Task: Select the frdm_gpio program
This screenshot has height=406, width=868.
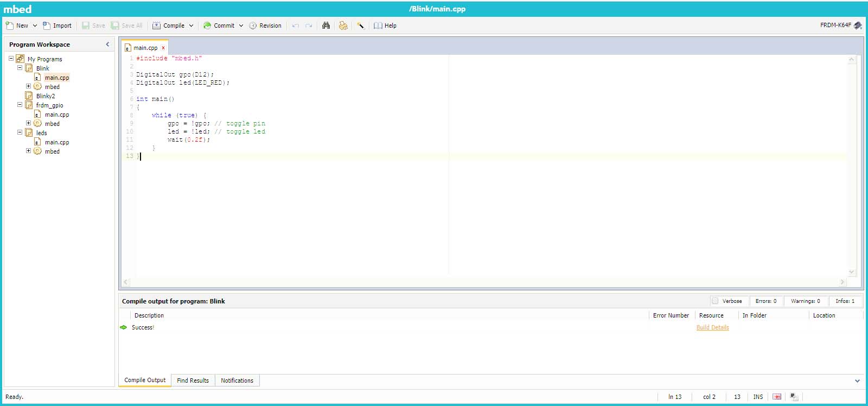Action: click(x=49, y=105)
